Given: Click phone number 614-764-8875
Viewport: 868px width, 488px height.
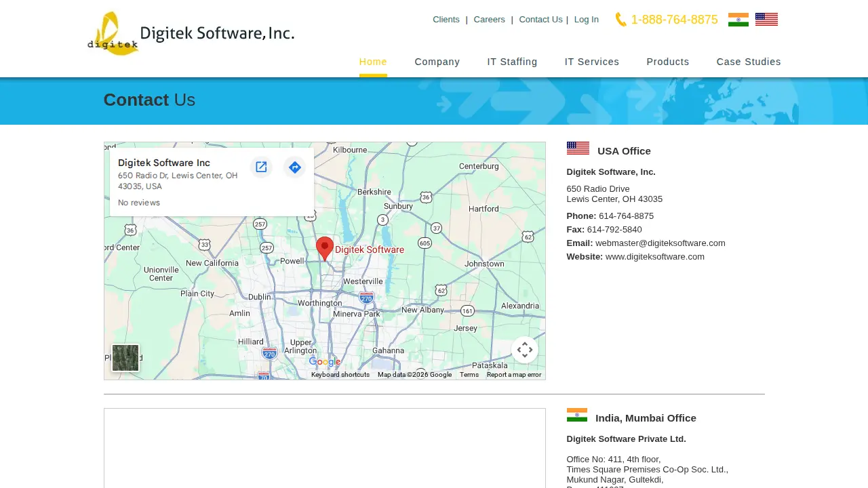Looking at the screenshot, I should (626, 216).
